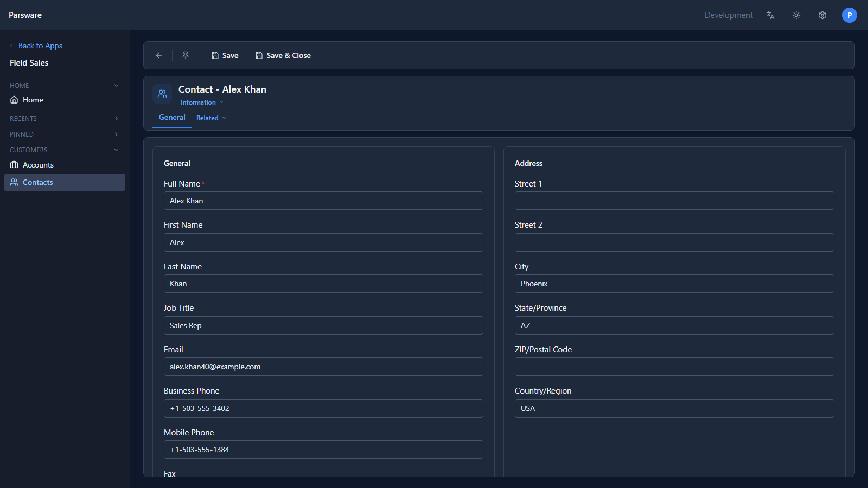Click the Street 2 field
The image size is (868, 488).
[674, 242]
